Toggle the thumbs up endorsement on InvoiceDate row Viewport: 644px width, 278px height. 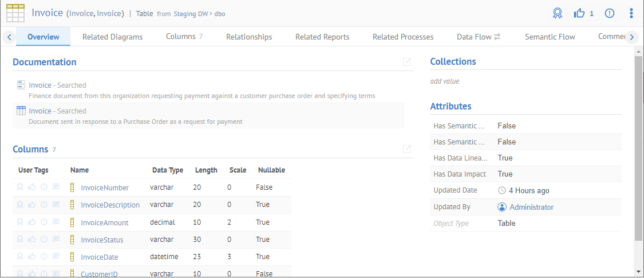(32, 257)
